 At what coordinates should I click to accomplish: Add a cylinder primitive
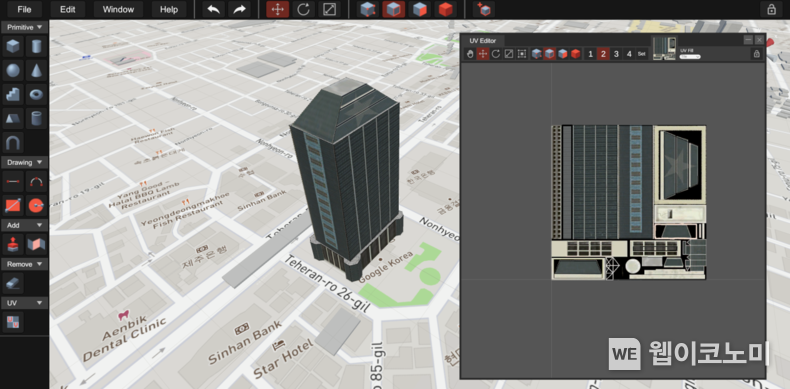click(36, 46)
